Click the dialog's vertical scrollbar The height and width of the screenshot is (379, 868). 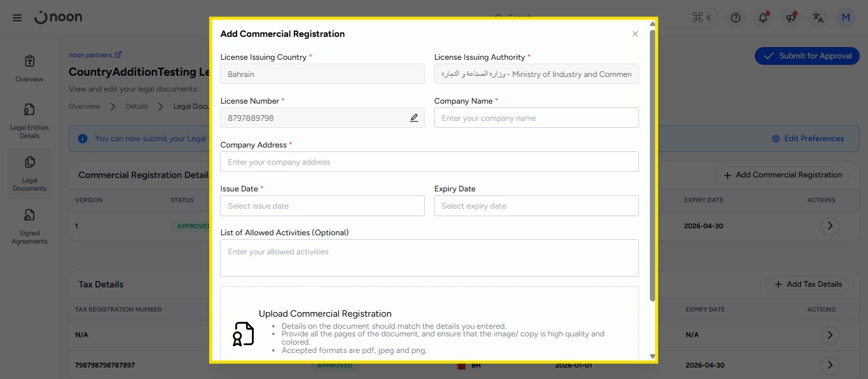pyautogui.click(x=652, y=165)
